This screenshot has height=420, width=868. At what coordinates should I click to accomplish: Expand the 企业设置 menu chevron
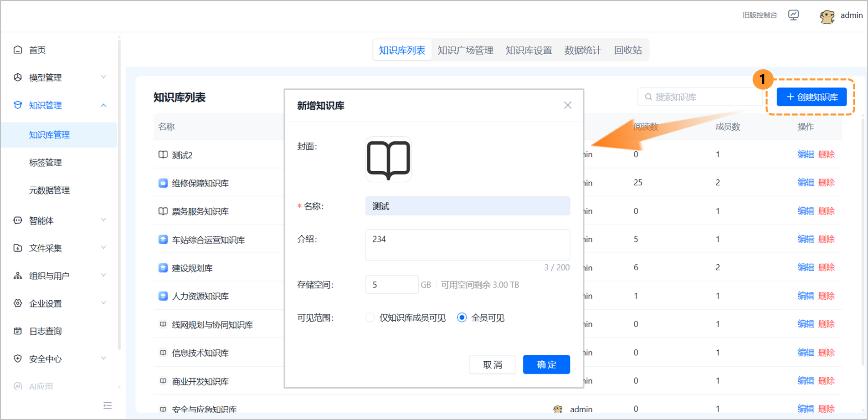(x=104, y=302)
